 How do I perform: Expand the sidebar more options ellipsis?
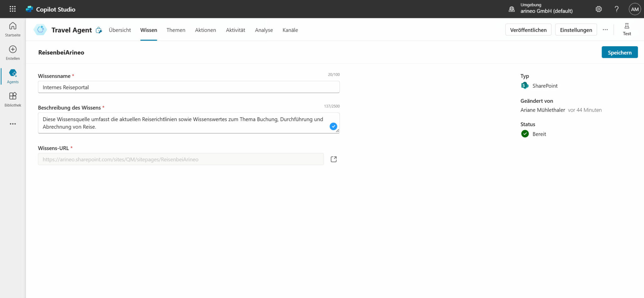click(x=13, y=124)
